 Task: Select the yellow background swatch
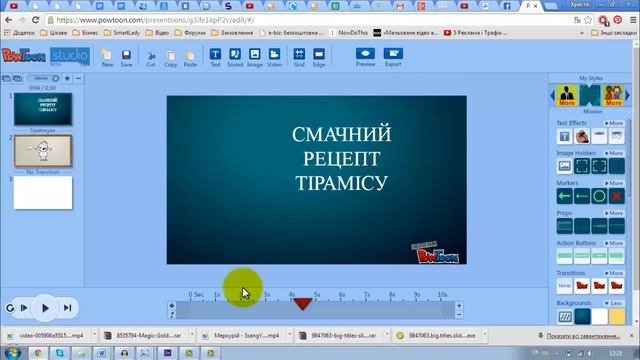[x=617, y=317]
